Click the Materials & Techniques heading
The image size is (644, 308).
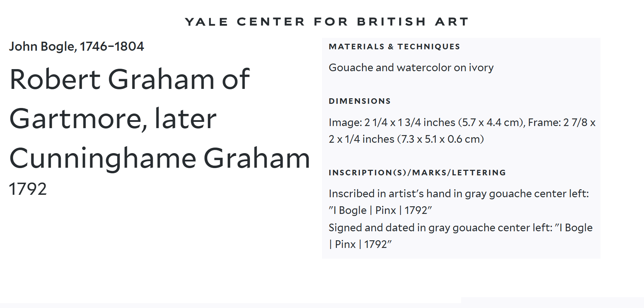(394, 47)
